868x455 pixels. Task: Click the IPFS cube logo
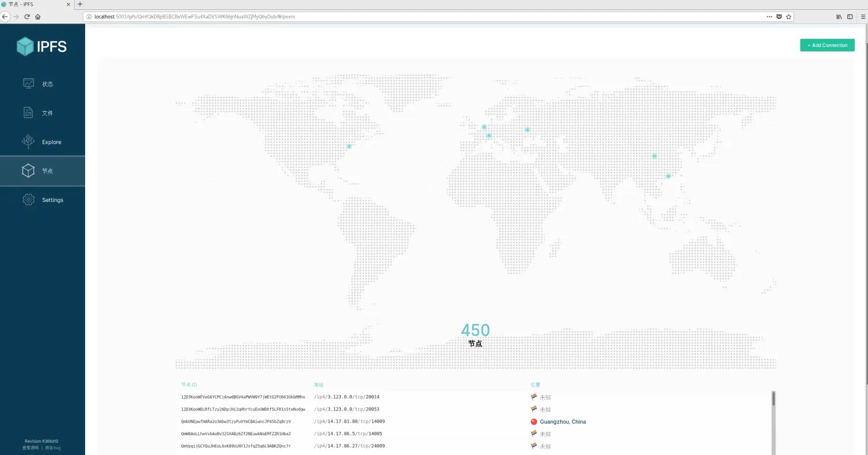pyautogui.click(x=25, y=46)
